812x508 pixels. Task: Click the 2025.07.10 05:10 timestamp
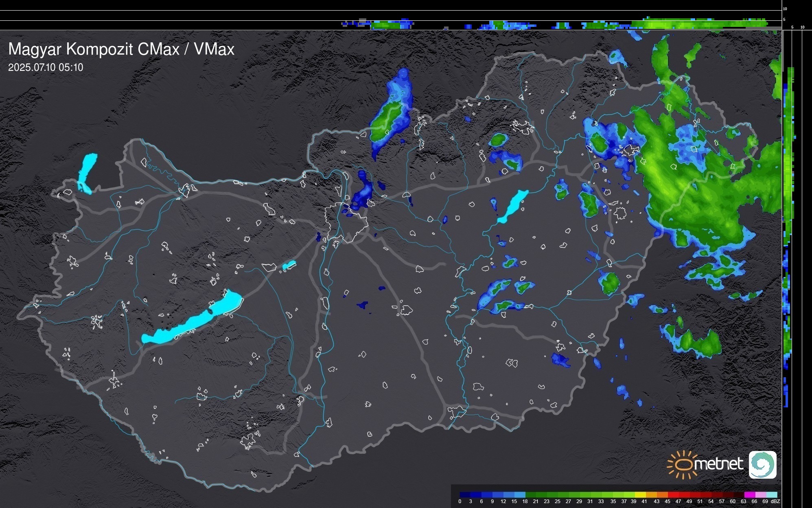tap(46, 67)
